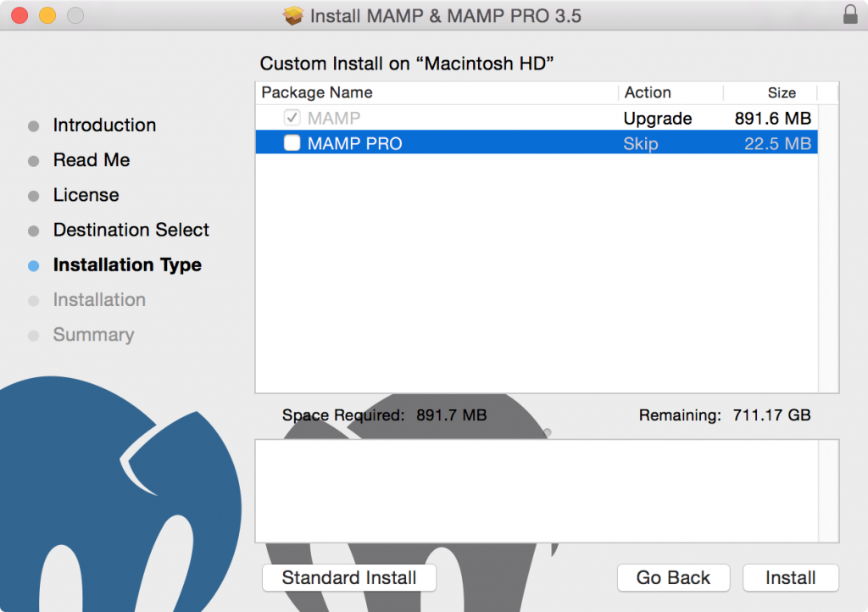
Task: Click the dimmed MAMP checkbox
Action: coord(292,118)
